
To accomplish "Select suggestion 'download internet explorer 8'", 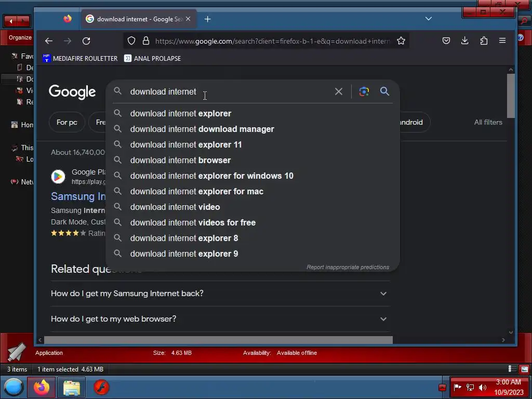I will click(x=253, y=238).
